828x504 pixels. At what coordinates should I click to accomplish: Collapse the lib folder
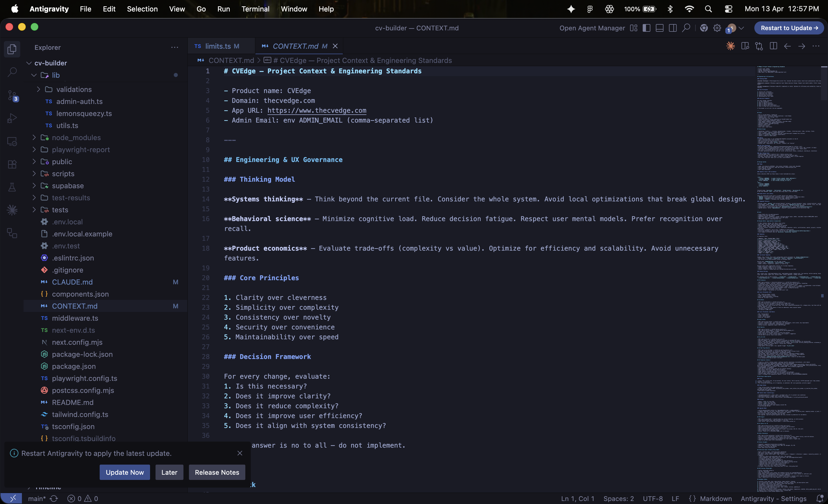click(34, 75)
